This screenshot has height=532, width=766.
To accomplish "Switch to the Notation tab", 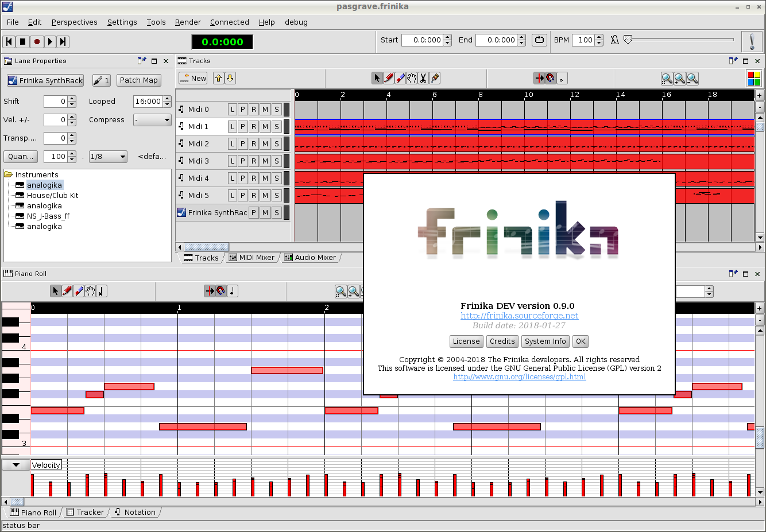I will (135, 512).
